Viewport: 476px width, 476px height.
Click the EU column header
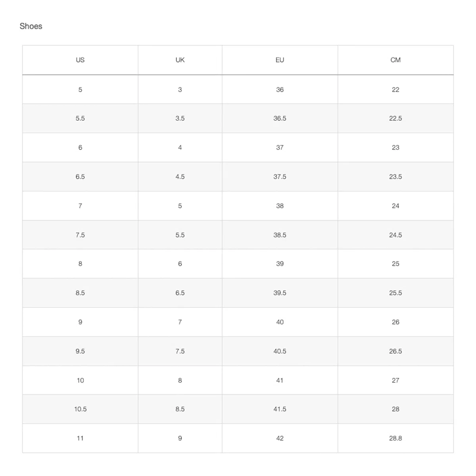pos(280,60)
